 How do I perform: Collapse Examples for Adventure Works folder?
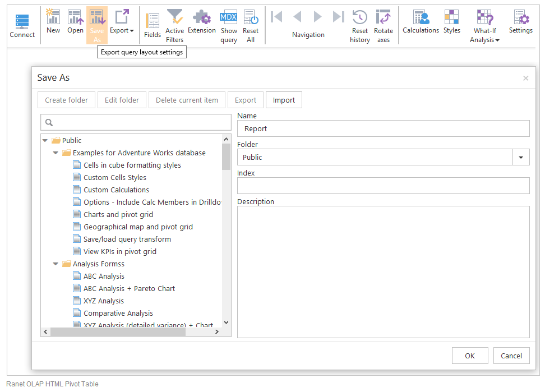point(56,153)
